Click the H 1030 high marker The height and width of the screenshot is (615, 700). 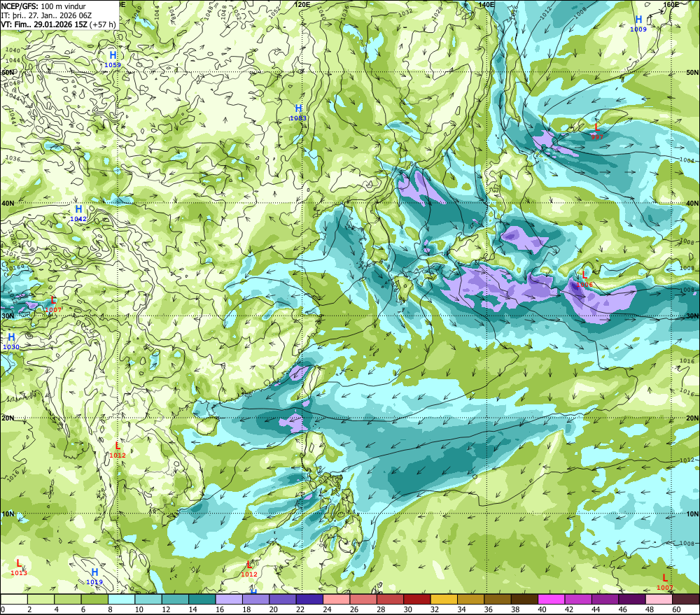pos(11,341)
